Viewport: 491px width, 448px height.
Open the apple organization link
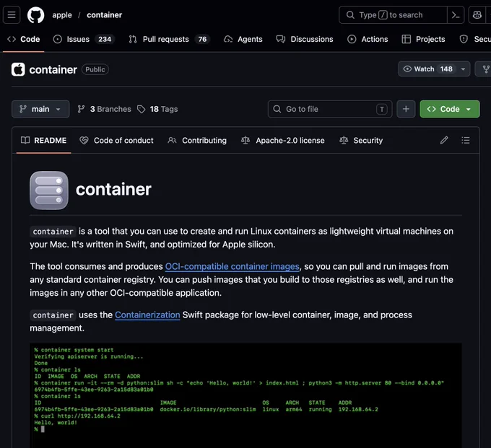62,15
